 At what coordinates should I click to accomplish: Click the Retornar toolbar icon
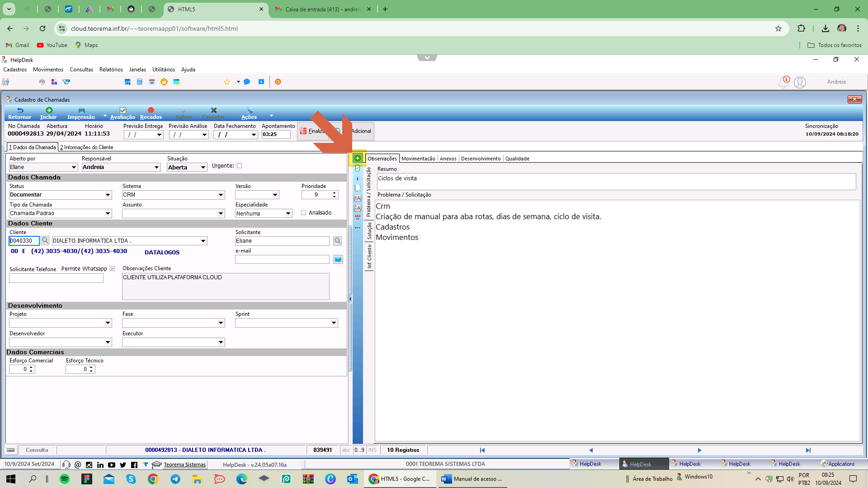pyautogui.click(x=20, y=111)
